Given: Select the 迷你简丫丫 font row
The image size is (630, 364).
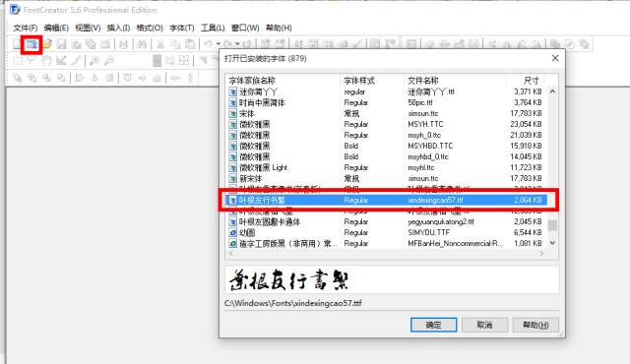Looking at the screenshot, I should [387, 91].
